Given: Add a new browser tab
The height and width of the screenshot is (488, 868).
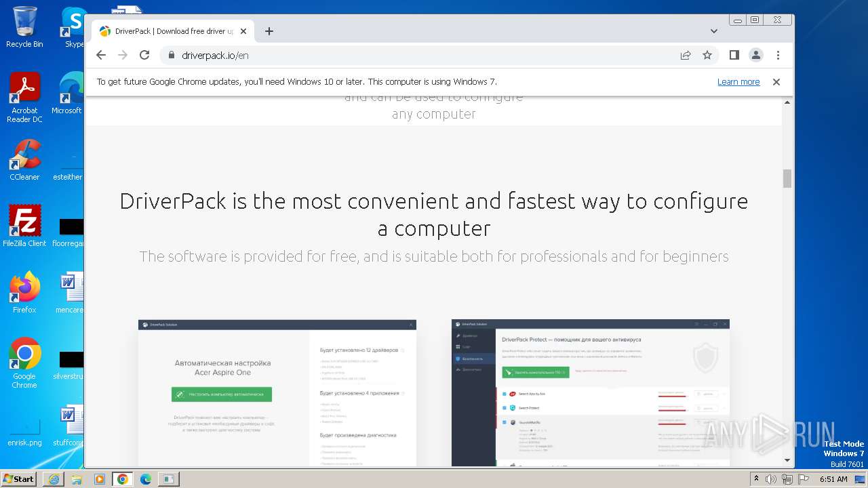Looking at the screenshot, I should (269, 31).
